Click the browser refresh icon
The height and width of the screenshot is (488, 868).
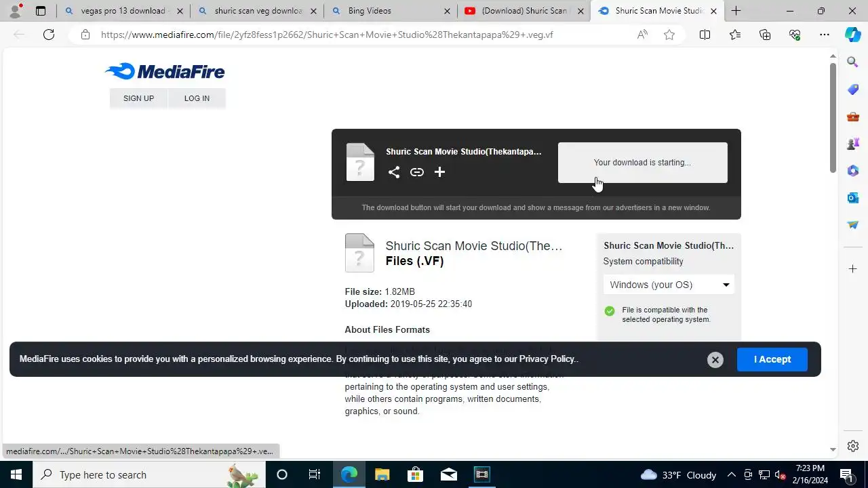click(49, 35)
